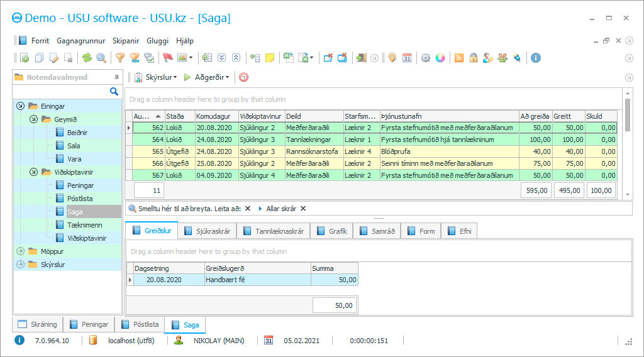Click the RSS feed orange icon
Screen dimensions: 644x357
click(x=459, y=58)
